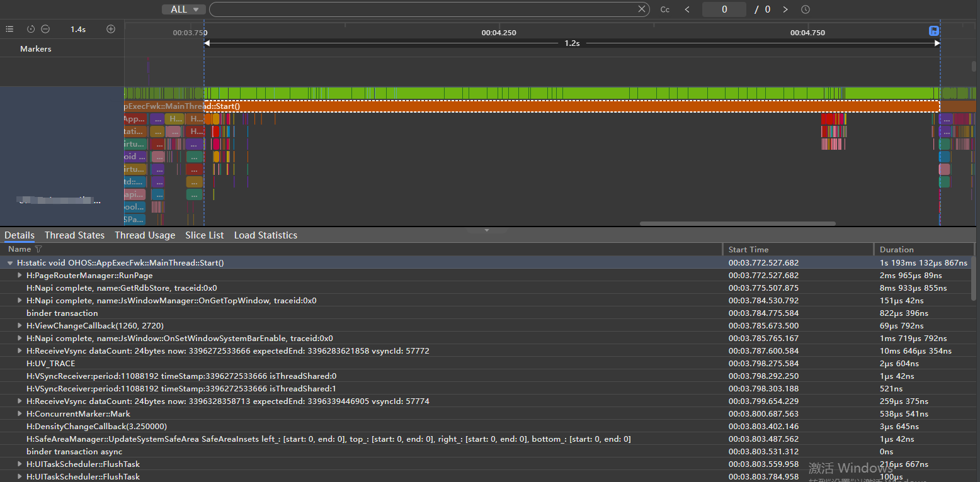The height and width of the screenshot is (482, 980).
Task: Open the Slice List tab
Action: click(204, 235)
